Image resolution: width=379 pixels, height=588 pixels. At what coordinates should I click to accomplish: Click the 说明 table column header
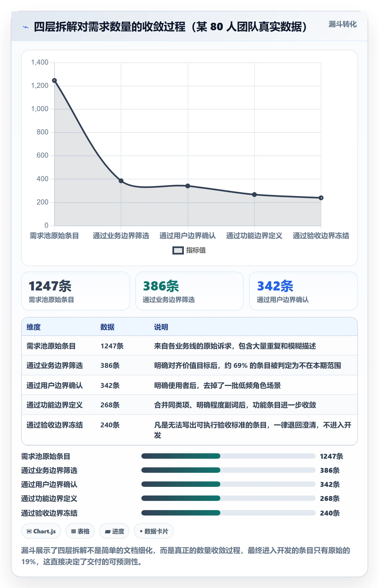(161, 327)
